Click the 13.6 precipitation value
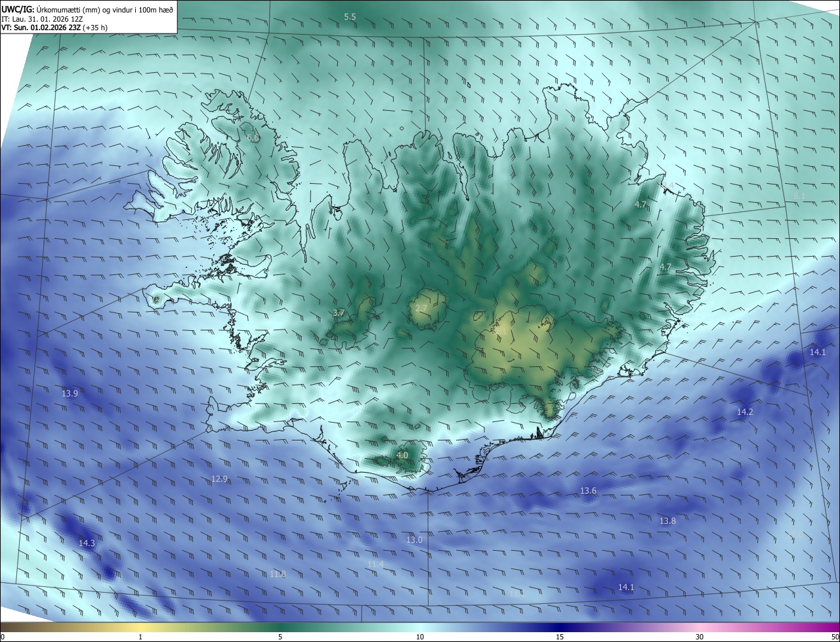 [588, 491]
